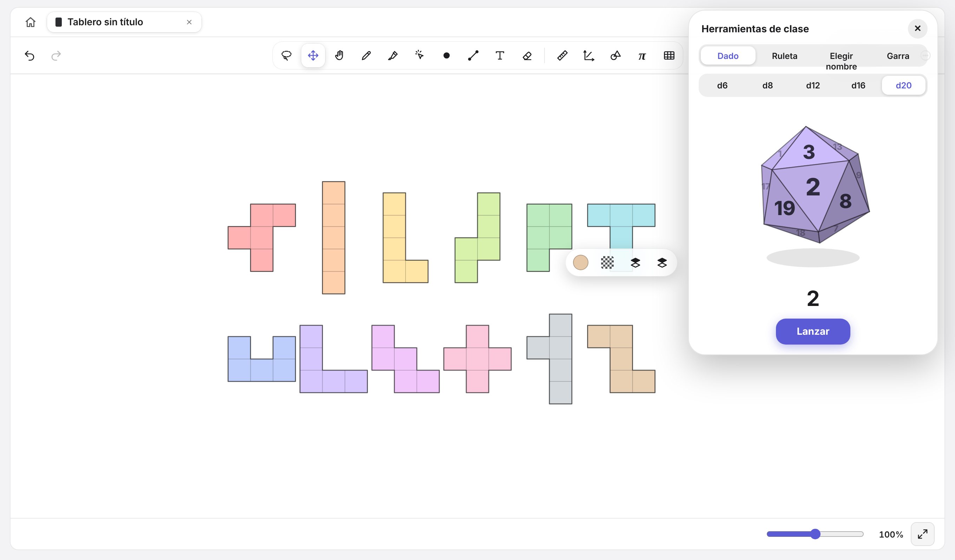Click the redo arrow
This screenshot has width=955, height=560.
(x=56, y=56)
